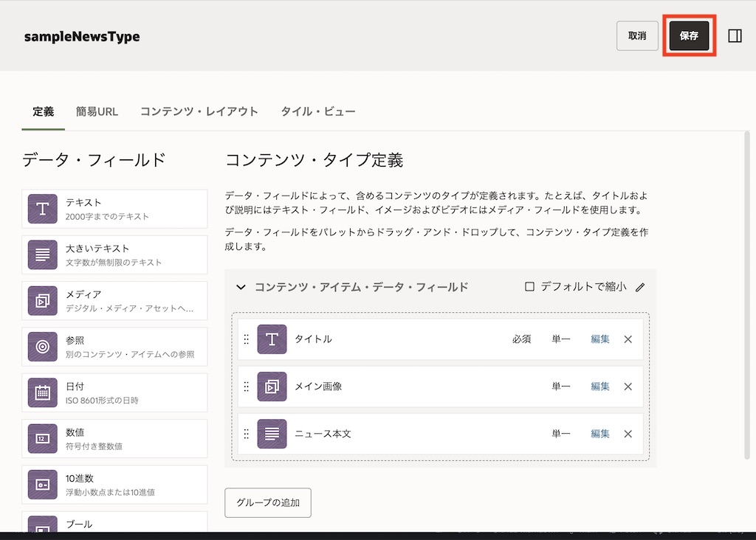Toggle the side panel icon beside Save
This screenshot has width=756, height=540.
click(x=735, y=35)
